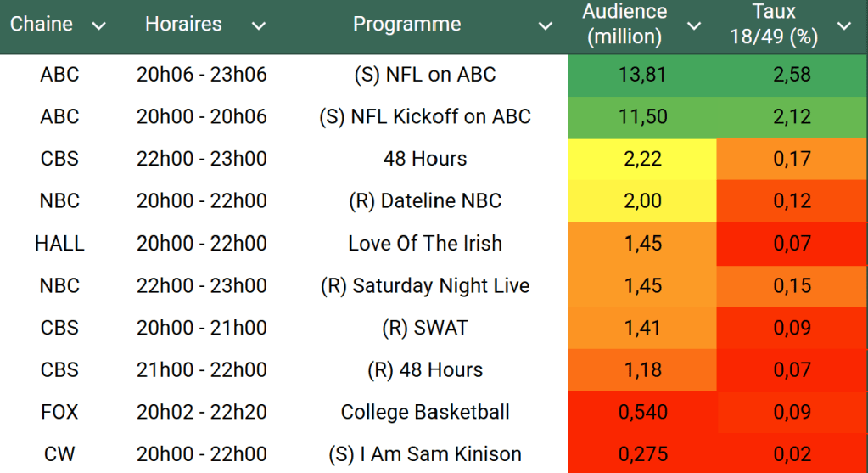Click the 13,81 audience cell
868x473 pixels.
[642, 75]
